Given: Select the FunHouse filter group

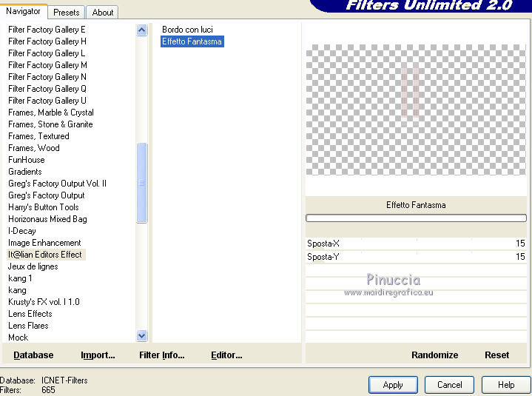Looking at the screenshot, I should 27,160.
